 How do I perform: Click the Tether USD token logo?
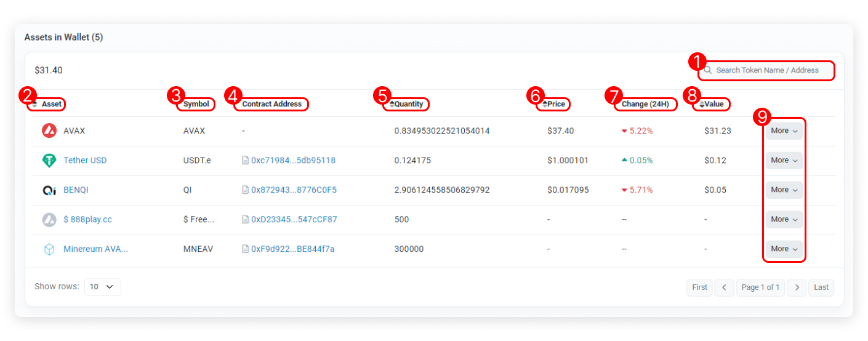pyautogui.click(x=49, y=161)
